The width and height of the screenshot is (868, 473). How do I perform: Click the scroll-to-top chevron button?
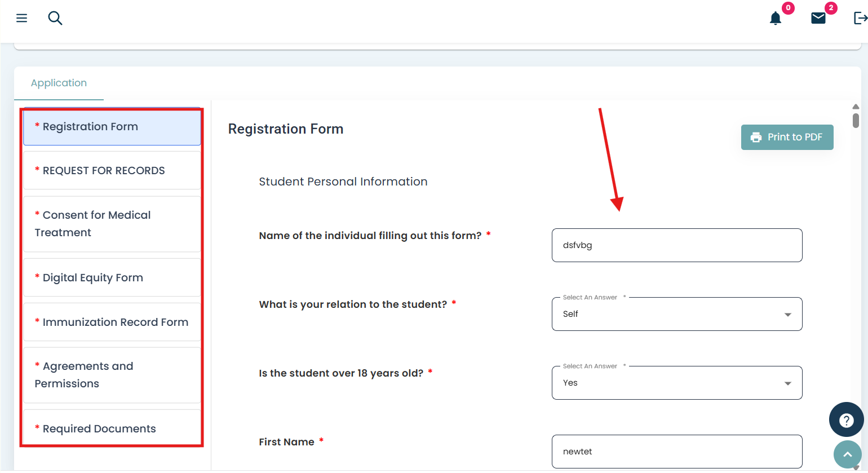click(847, 454)
